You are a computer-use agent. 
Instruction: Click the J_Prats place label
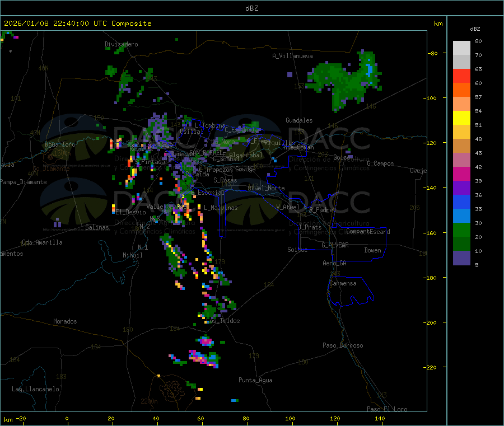(310, 227)
